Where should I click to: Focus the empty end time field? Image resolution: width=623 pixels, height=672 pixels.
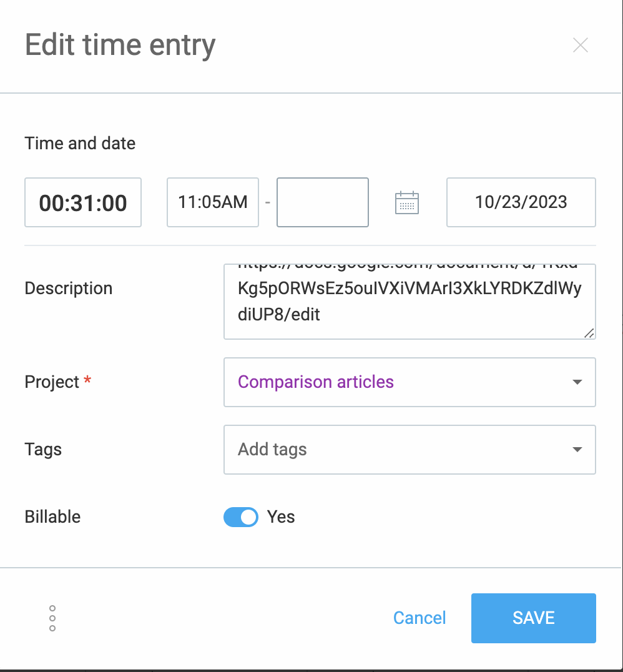click(x=323, y=202)
